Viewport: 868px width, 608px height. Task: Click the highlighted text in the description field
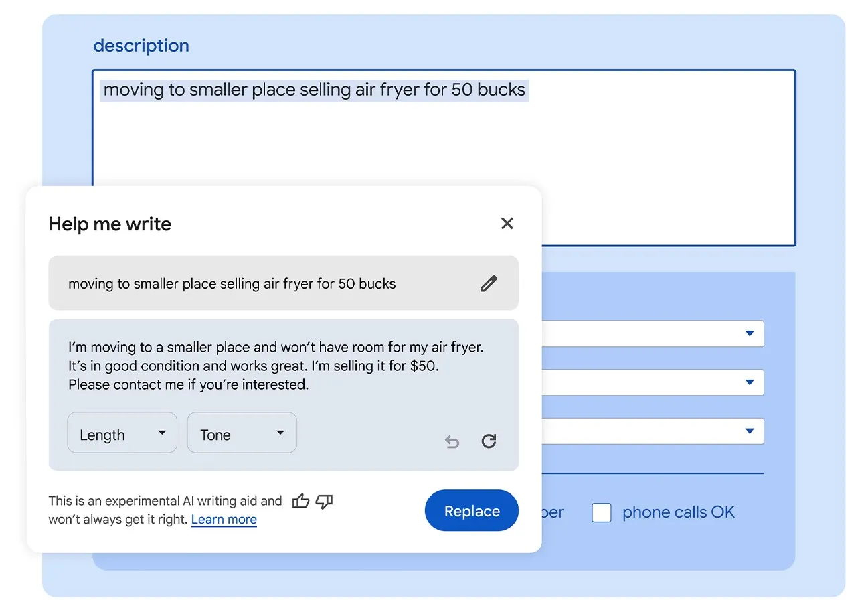315,90
